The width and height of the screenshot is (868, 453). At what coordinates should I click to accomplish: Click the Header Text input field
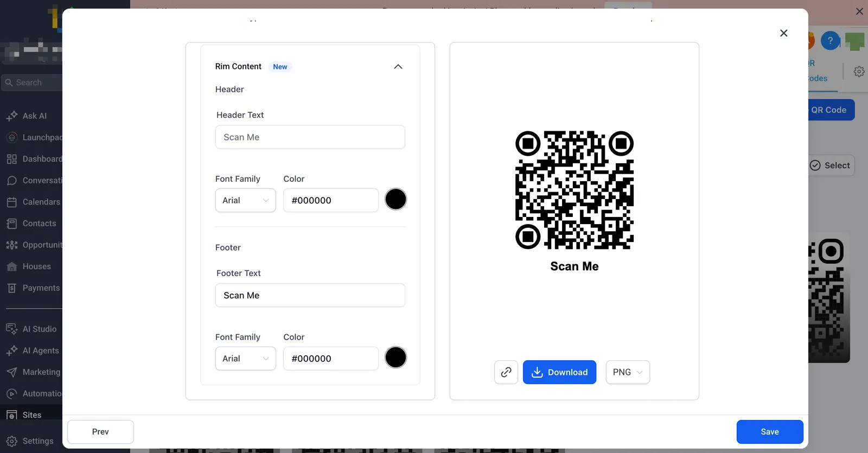[310, 137]
